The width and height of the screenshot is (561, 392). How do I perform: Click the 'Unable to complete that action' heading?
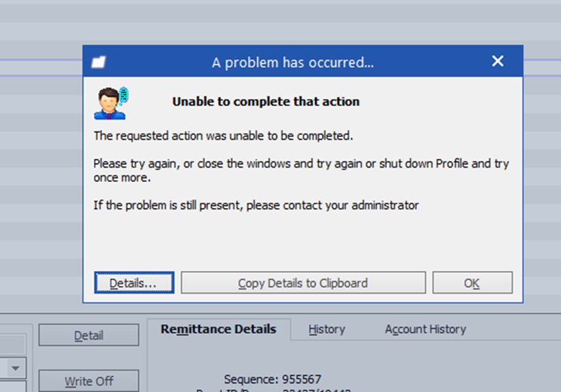266,101
